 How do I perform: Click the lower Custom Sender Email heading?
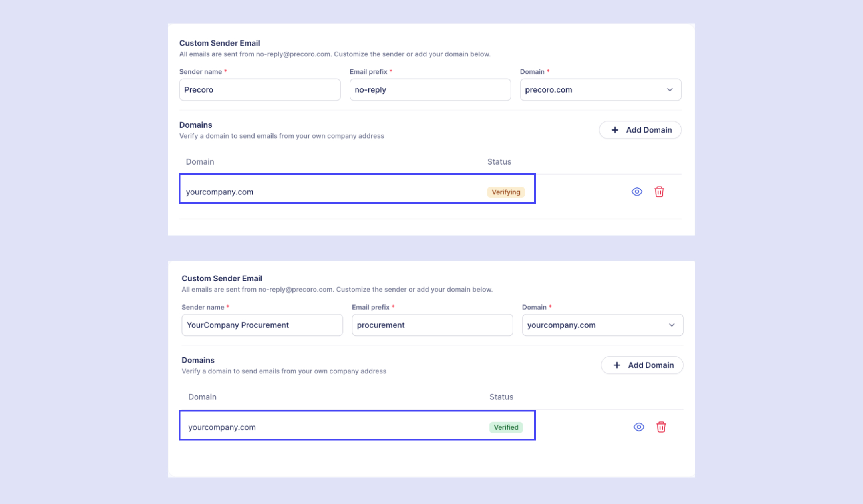point(222,278)
